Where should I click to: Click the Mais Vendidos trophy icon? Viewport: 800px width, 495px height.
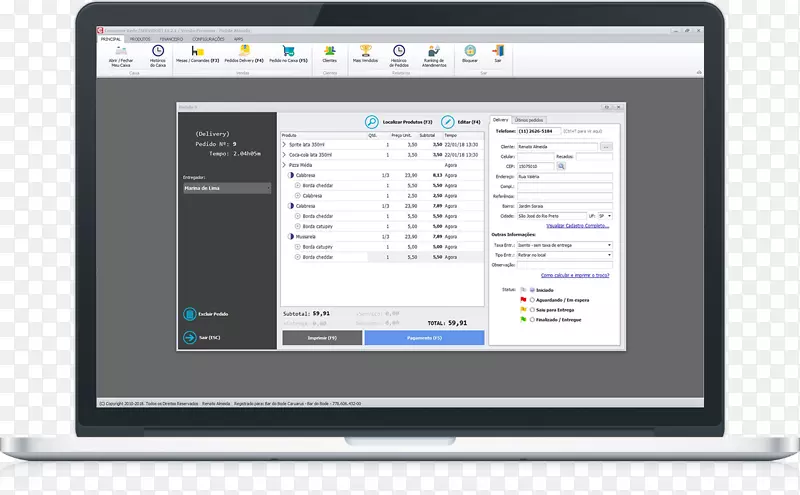coord(366,51)
